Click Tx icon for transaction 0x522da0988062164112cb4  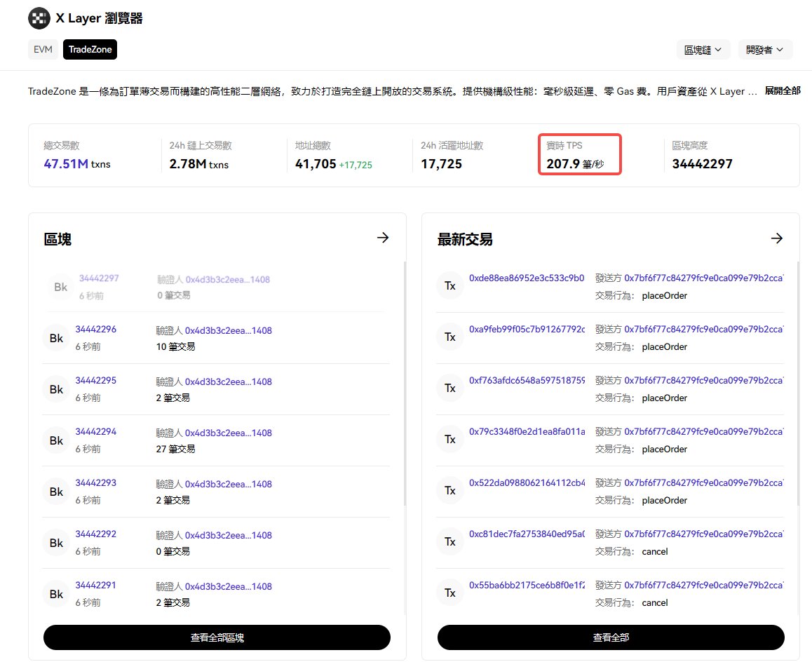tap(450, 491)
